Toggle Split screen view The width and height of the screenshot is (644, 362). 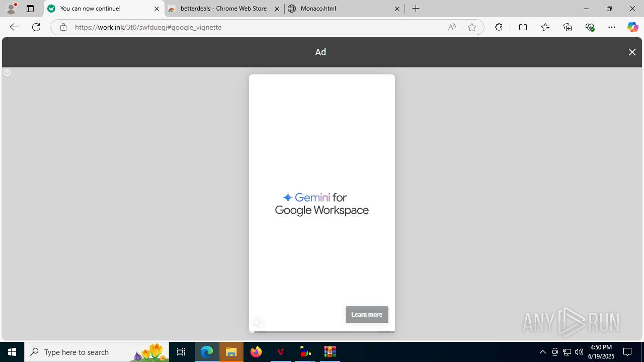pos(523,27)
